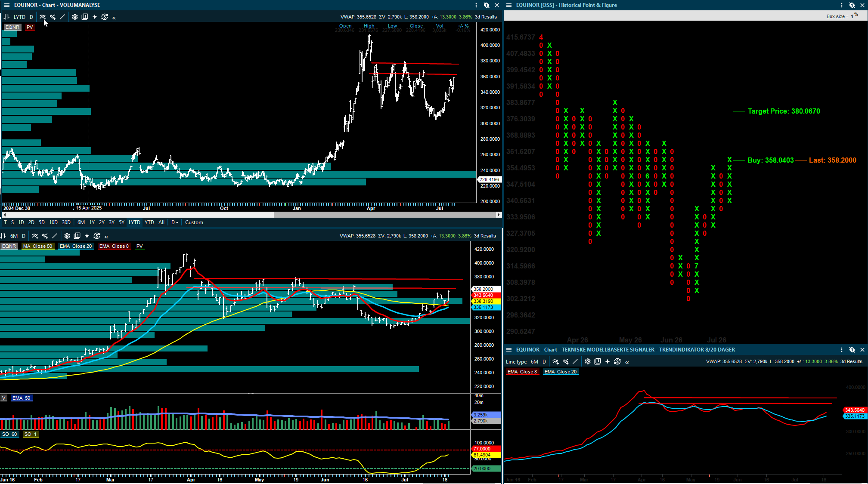
Task: Open the hamburger menu of the TRENDINDIKATOR chart
Action: [x=509, y=350]
